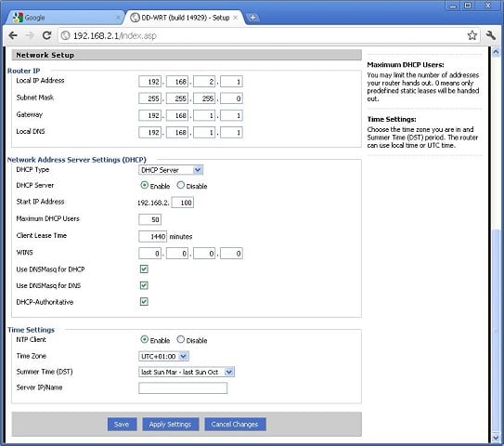Toggle Use DNSMasq for DHCP checkbox
504x446 pixels.
(x=144, y=269)
